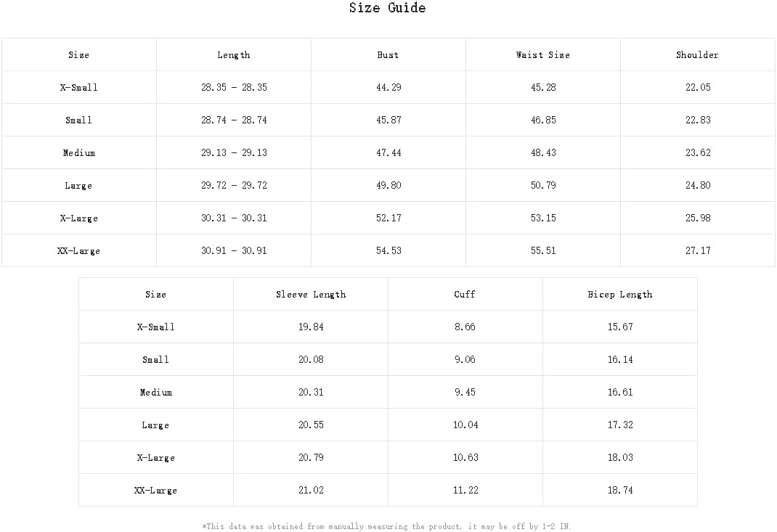Select XX-Large bicep value 18.74

click(x=620, y=491)
